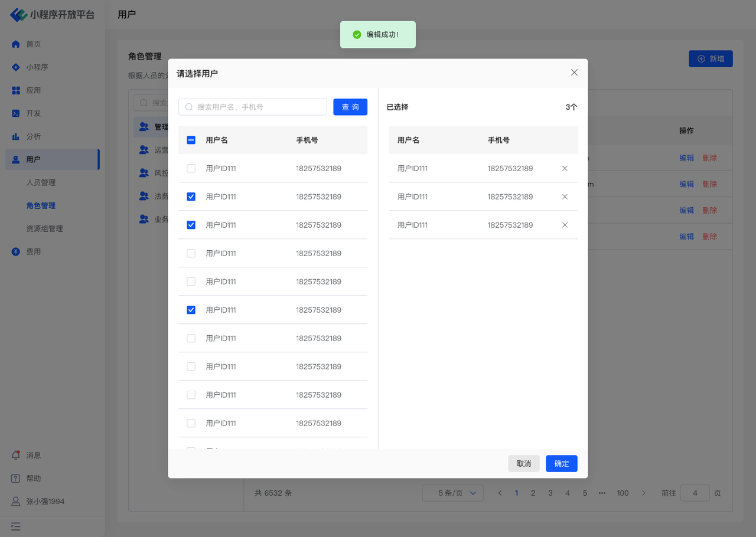The height and width of the screenshot is (537, 756).
Task: Click the Mini Program (小程序) diamond icon
Action: tap(16, 67)
